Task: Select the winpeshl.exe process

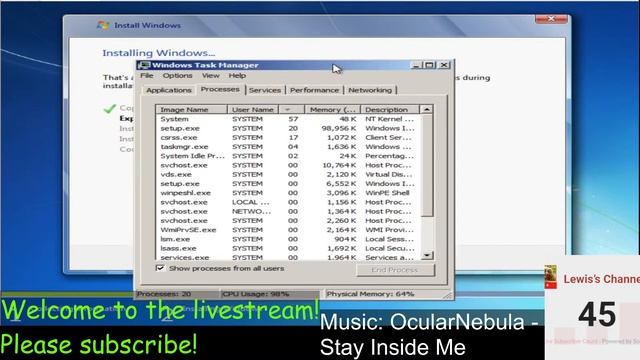Action: tap(288, 193)
